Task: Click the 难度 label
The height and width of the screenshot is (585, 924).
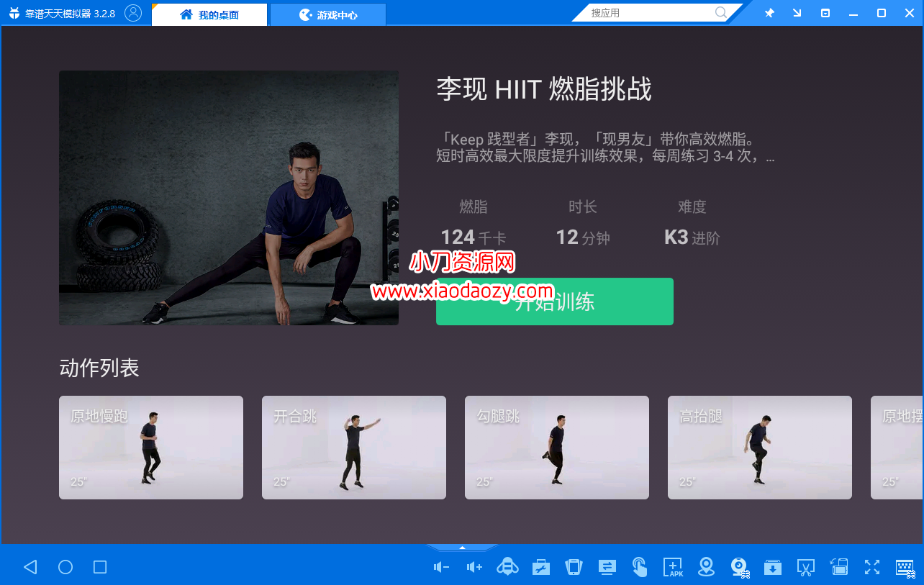Action: [692, 207]
